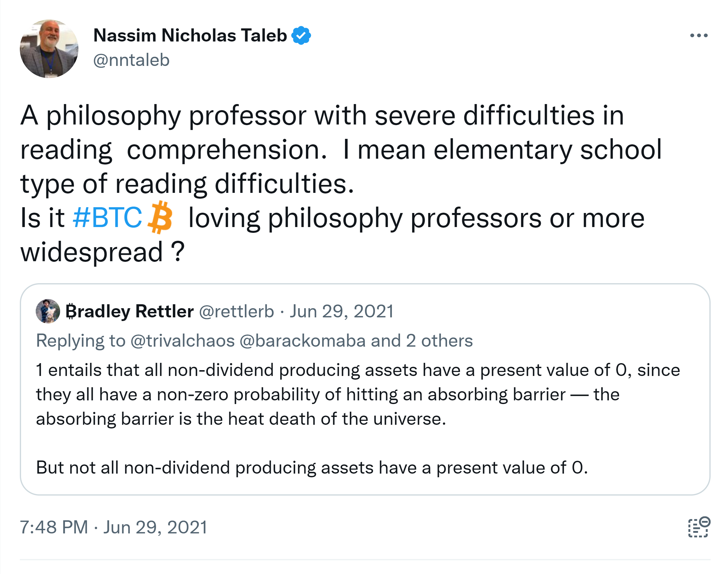Open the @trivalchaos mention in reply line
This screenshot has width=728, height=574.
(x=182, y=341)
